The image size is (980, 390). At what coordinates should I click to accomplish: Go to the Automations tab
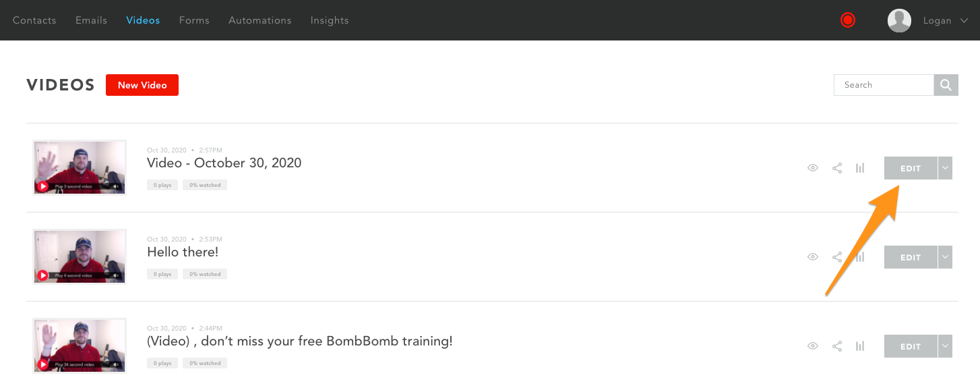coord(260,20)
